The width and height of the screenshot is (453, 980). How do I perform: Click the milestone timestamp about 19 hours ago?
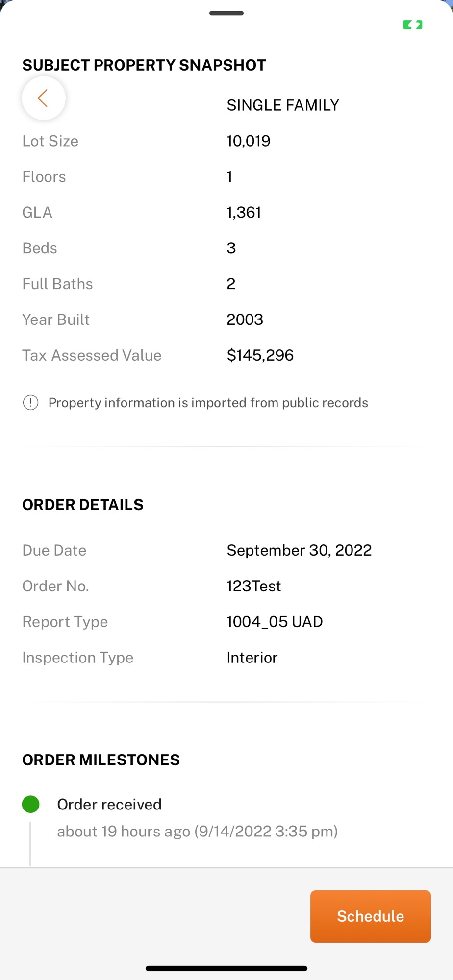(197, 831)
